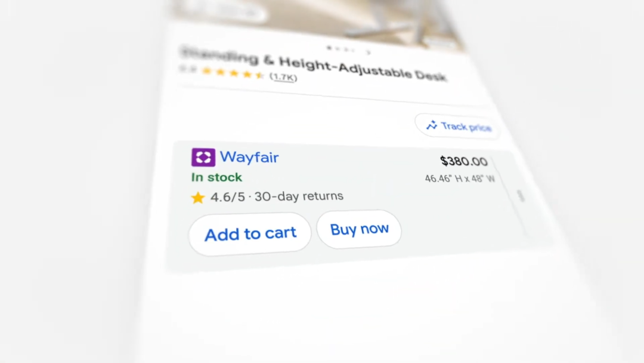Click the 30-day returns text
This screenshot has height=363, width=644.
tap(299, 196)
